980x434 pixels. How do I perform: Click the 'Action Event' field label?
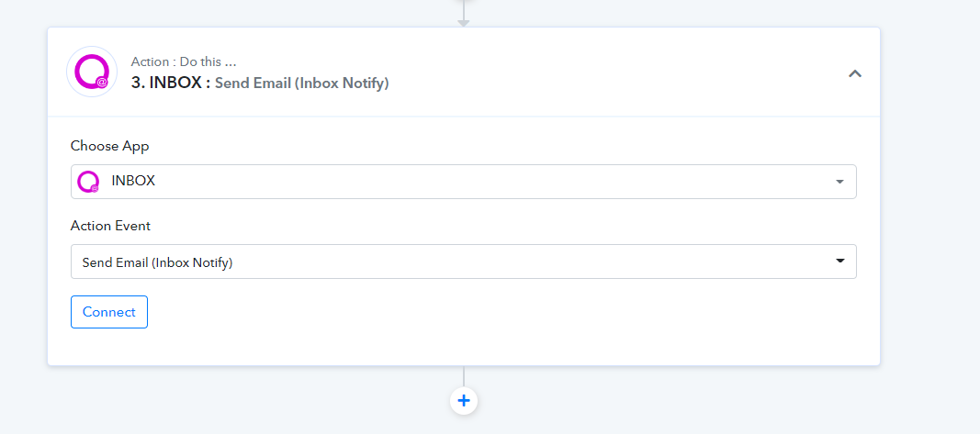click(x=110, y=226)
